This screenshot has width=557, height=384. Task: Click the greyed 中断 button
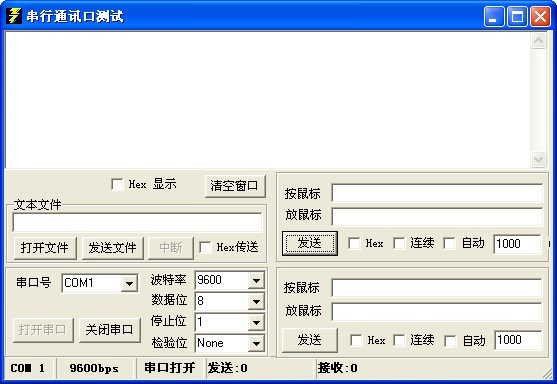point(171,248)
